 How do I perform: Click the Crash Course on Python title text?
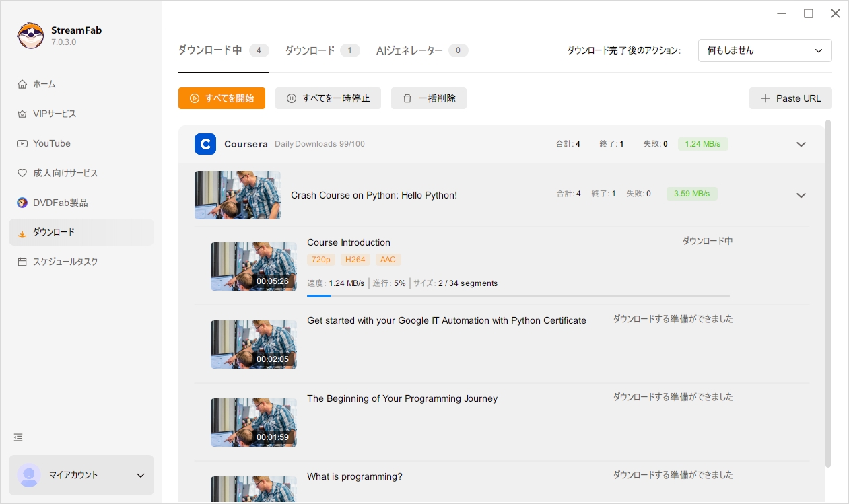click(x=374, y=195)
